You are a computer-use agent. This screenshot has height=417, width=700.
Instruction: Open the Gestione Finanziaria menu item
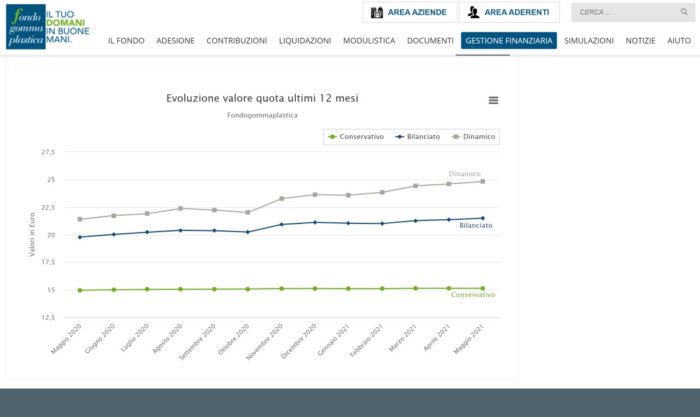(508, 41)
